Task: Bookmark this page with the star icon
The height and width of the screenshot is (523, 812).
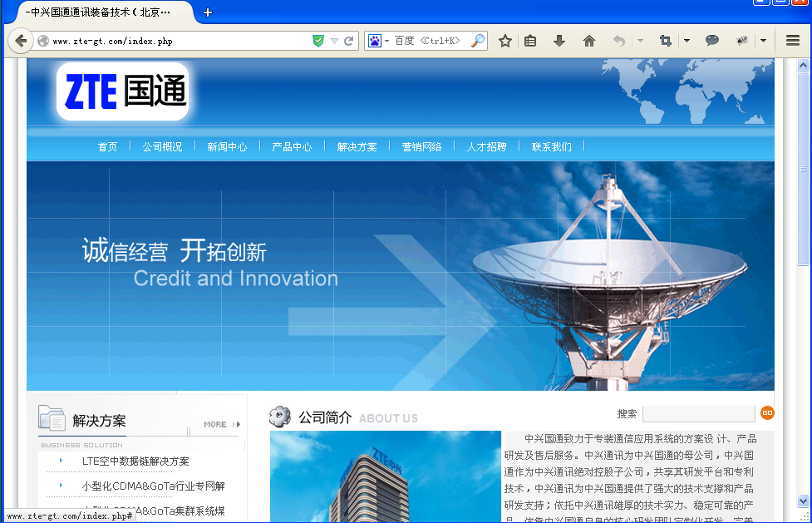Action: [505, 41]
